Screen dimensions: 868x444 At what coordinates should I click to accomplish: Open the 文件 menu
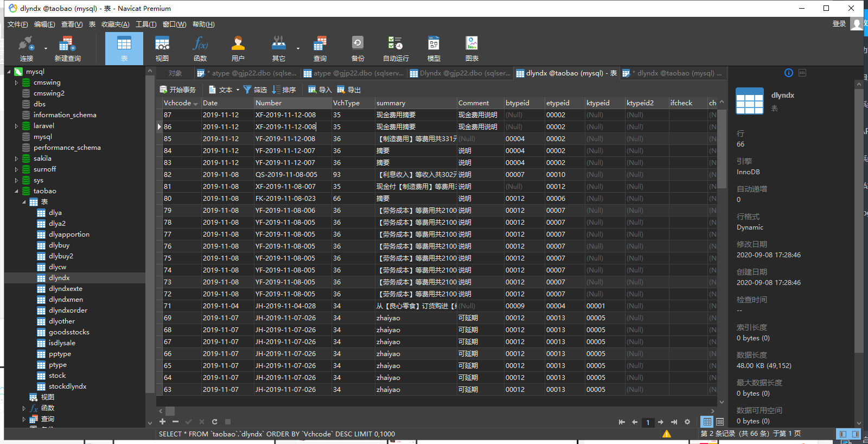[17, 24]
